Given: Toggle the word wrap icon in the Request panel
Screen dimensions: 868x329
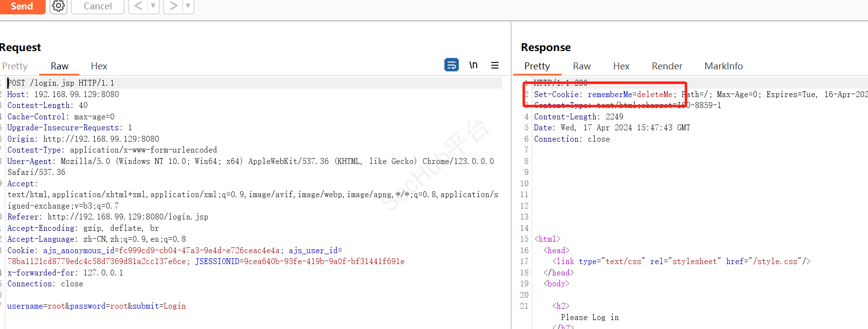Looking at the screenshot, I should click(451, 65).
